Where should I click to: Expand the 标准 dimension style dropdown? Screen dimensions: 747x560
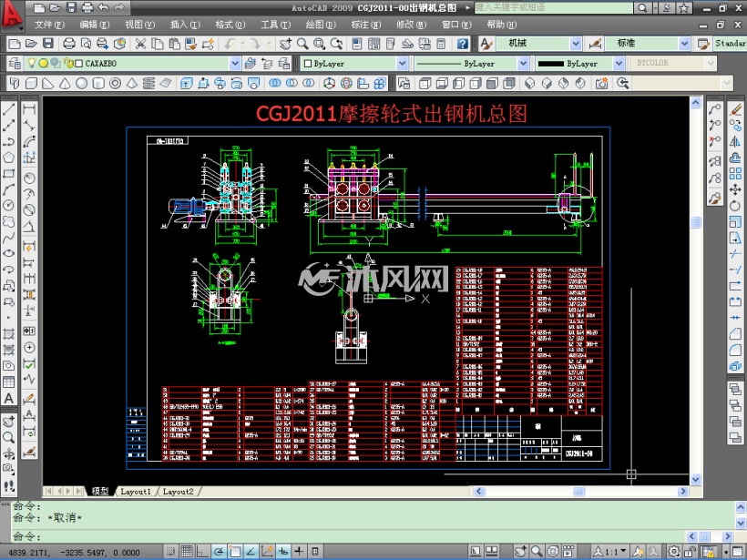click(684, 44)
